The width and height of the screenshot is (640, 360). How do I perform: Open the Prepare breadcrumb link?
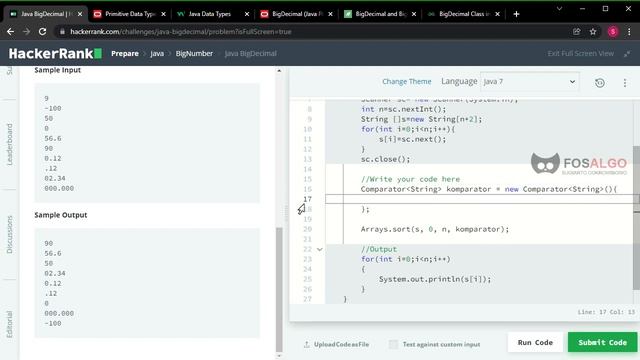pyautogui.click(x=125, y=53)
